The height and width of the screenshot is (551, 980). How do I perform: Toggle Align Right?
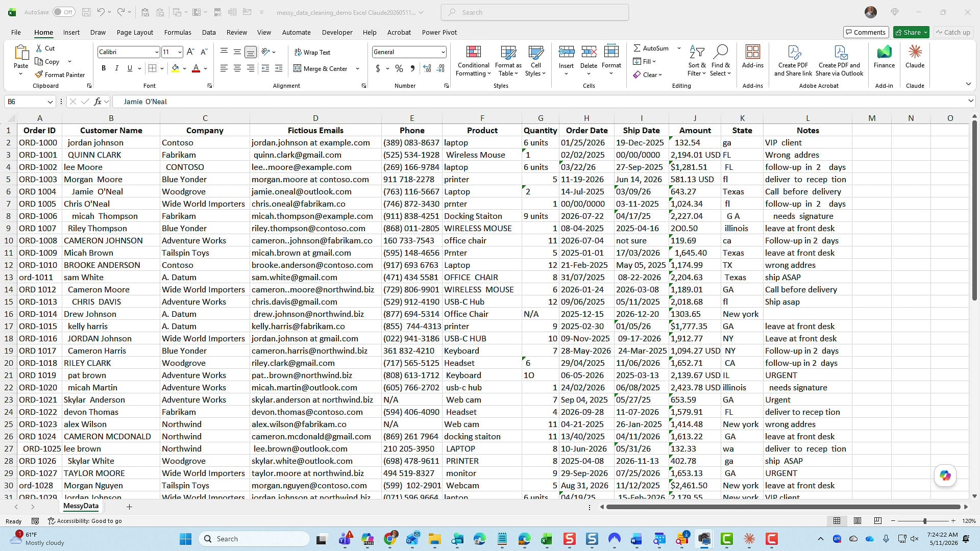251,68
